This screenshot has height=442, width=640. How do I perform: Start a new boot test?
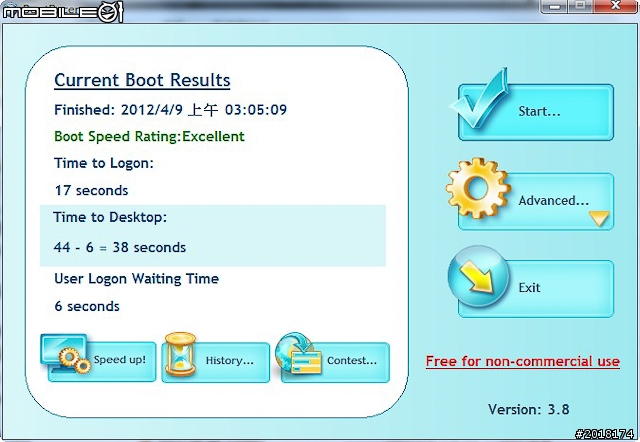click(x=536, y=112)
